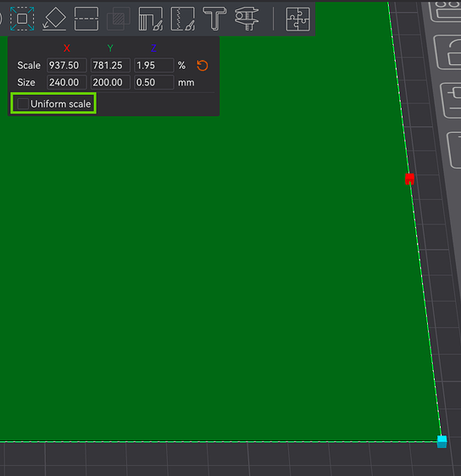
Task: Activate the Measure caliper tool
Action: [x=247, y=19]
